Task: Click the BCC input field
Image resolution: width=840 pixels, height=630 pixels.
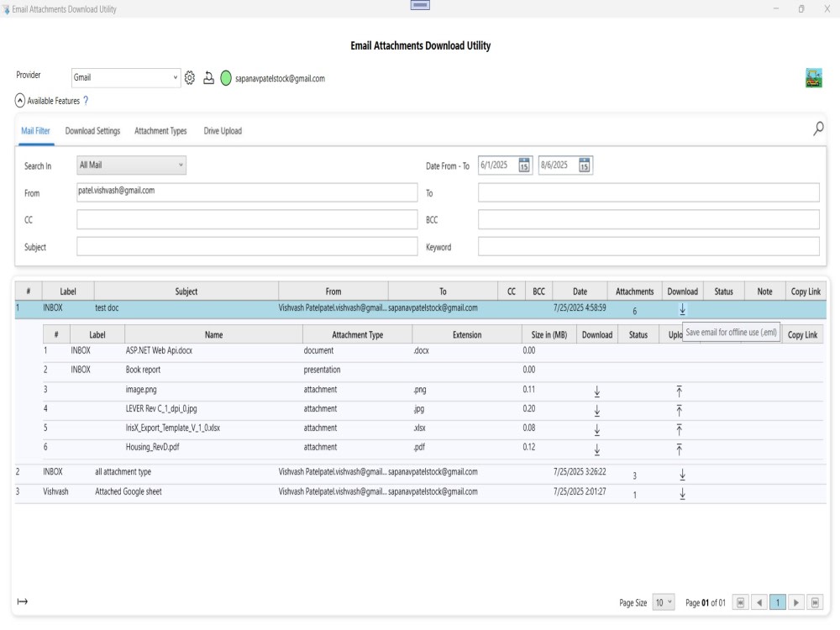Action: click(x=648, y=219)
